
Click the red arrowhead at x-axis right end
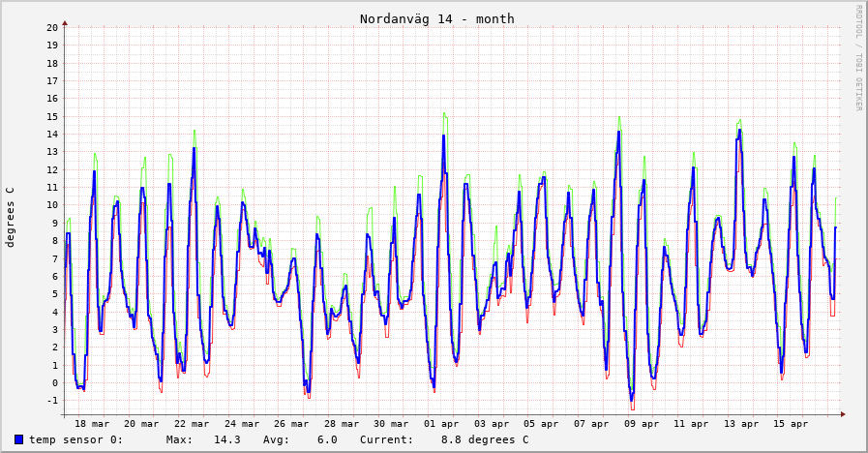[843, 414]
